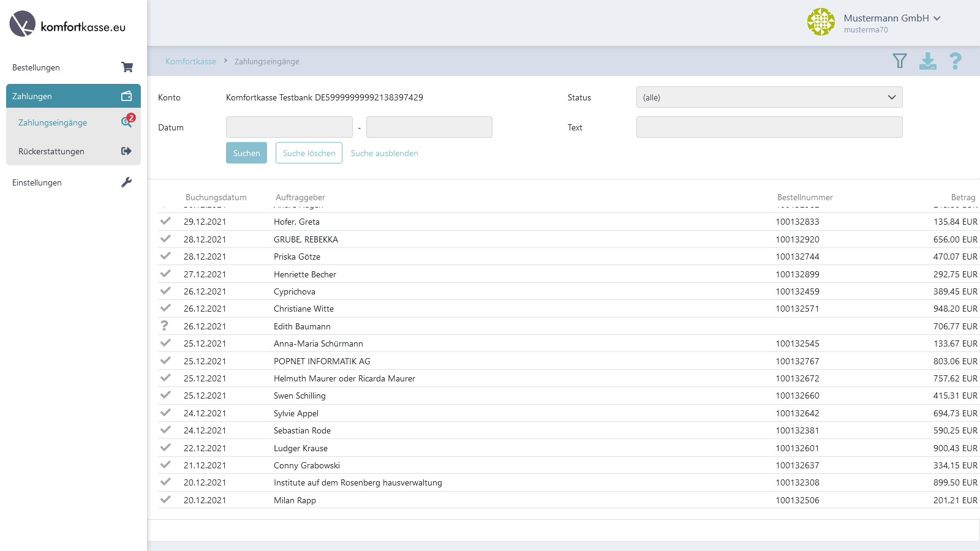Expand the Mustermann GmbH account menu
This screenshot has height=551, width=980.
(x=892, y=18)
